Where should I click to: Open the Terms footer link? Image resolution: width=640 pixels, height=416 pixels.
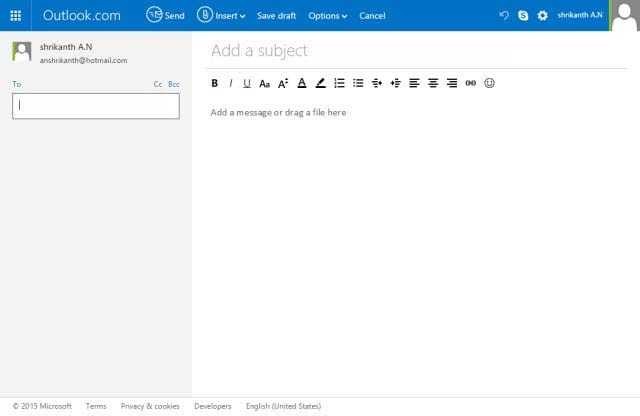96,406
